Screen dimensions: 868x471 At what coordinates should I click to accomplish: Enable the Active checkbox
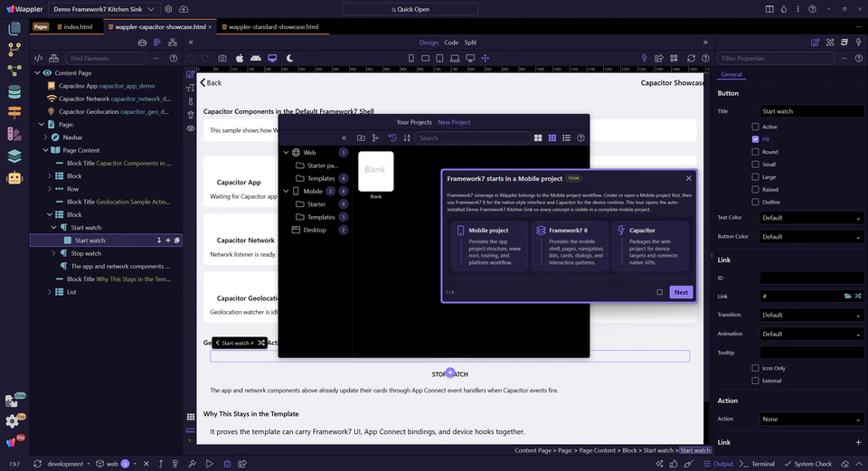click(x=755, y=127)
